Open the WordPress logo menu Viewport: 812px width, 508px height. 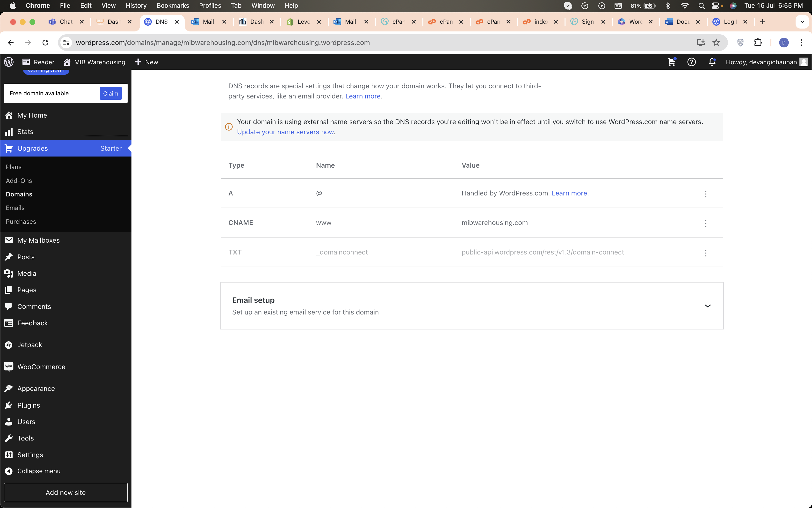pyautogui.click(x=9, y=62)
